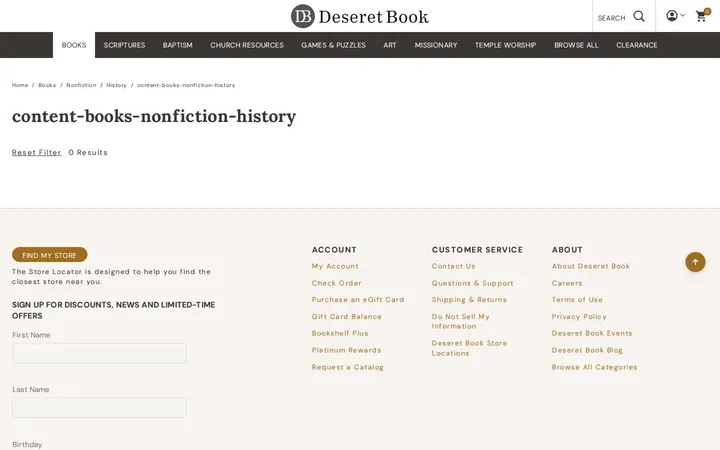This screenshot has width=720, height=450.
Task: Open Careers link
Action: coord(567,283)
